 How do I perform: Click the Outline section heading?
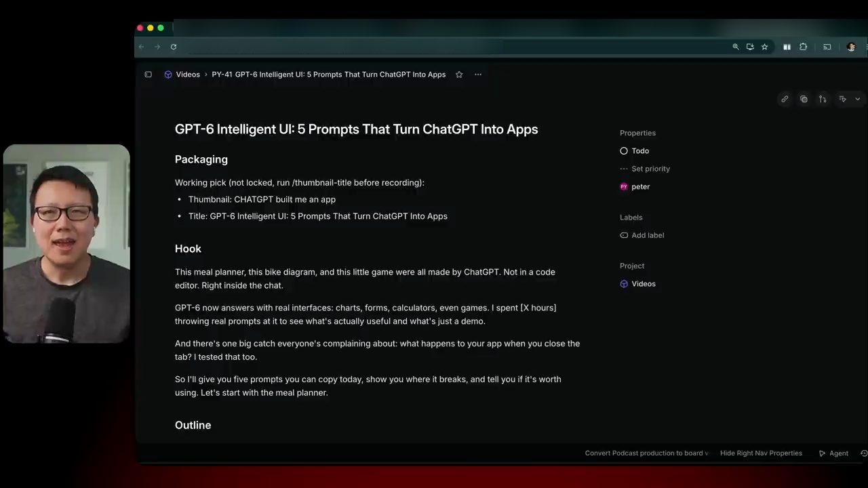click(193, 425)
